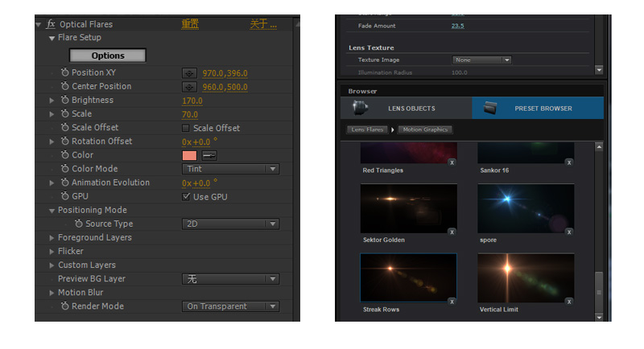
Task: Toggle the Position XY stopwatch icon
Action: point(65,72)
